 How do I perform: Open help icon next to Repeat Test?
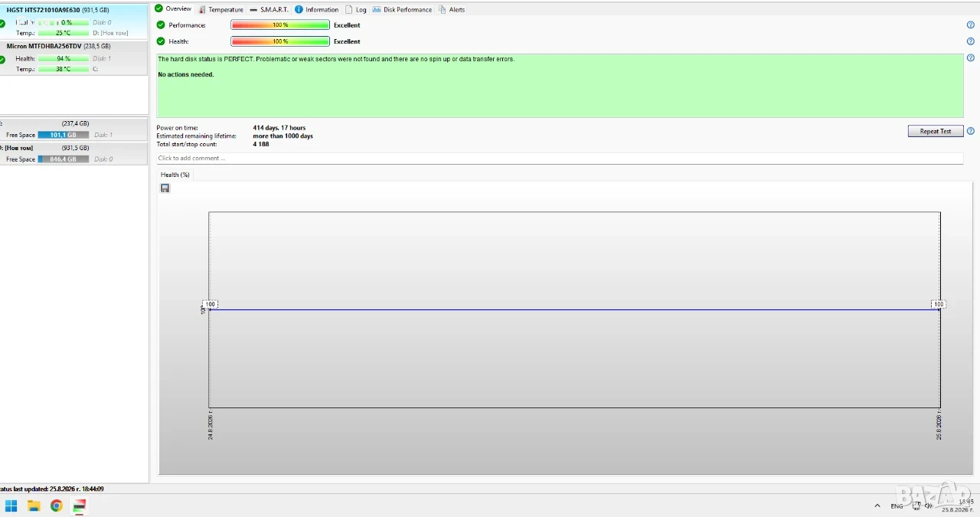click(971, 131)
